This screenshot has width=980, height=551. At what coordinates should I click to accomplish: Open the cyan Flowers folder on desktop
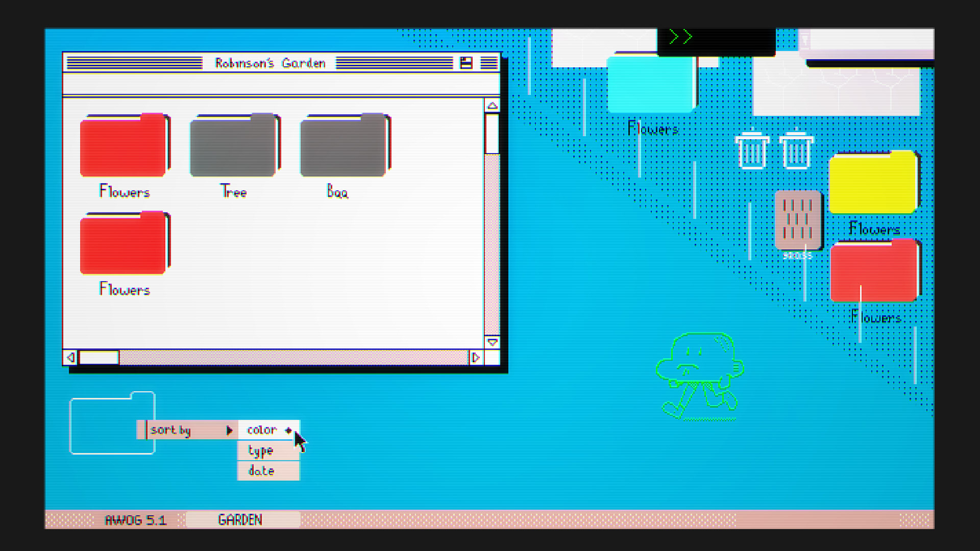pyautogui.click(x=651, y=84)
